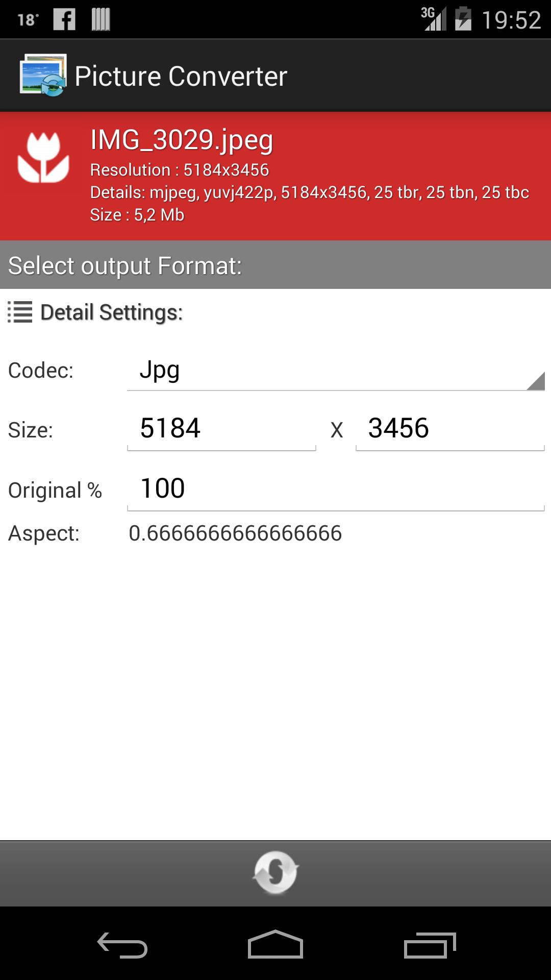Image resolution: width=551 pixels, height=980 pixels.
Task: Click the width field containing 5184
Action: pos(221,429)
